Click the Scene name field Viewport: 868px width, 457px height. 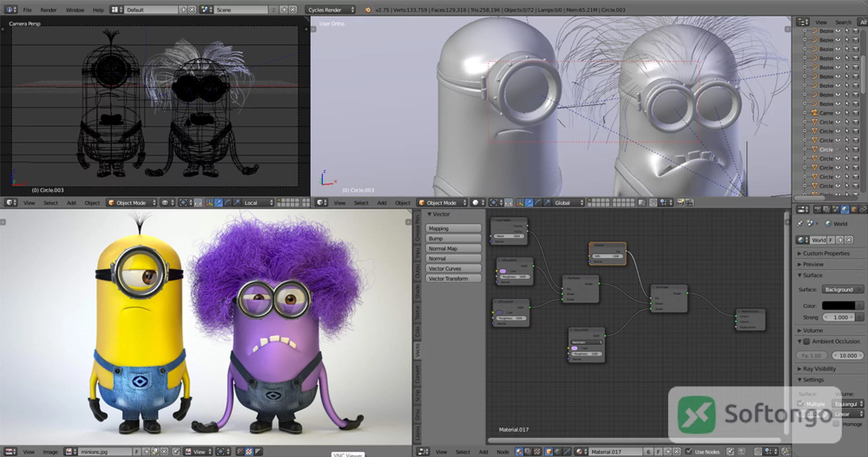(x=242, y=10)
